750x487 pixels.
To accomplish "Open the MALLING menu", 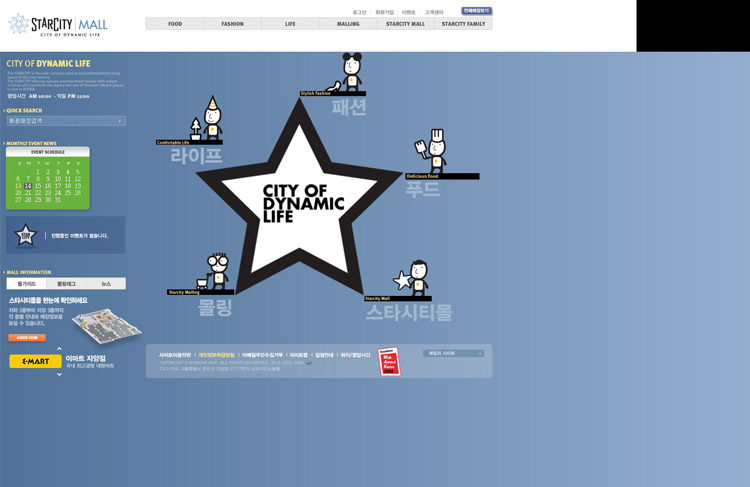I will pos(348,24).
